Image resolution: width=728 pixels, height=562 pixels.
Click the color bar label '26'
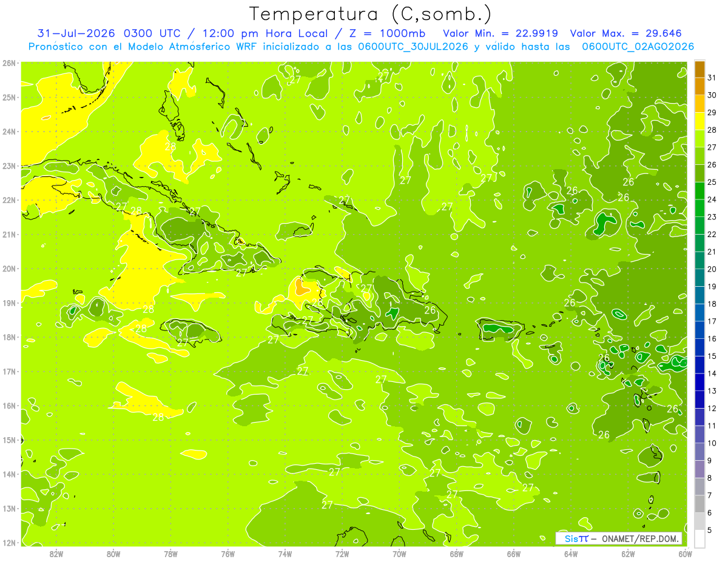712,164
